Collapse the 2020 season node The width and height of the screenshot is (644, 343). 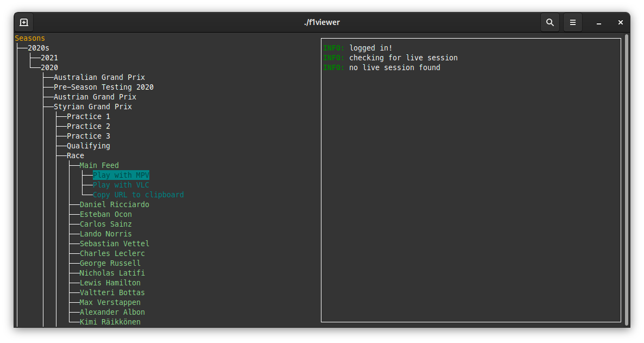tap(49, 67)
